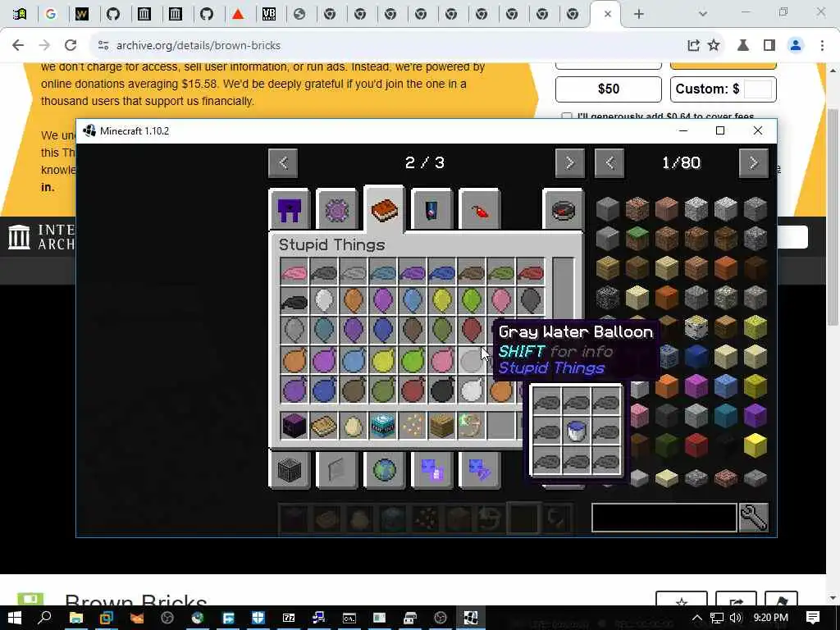Pick the black water balloon
840x630 pixels.
(442, 389)
